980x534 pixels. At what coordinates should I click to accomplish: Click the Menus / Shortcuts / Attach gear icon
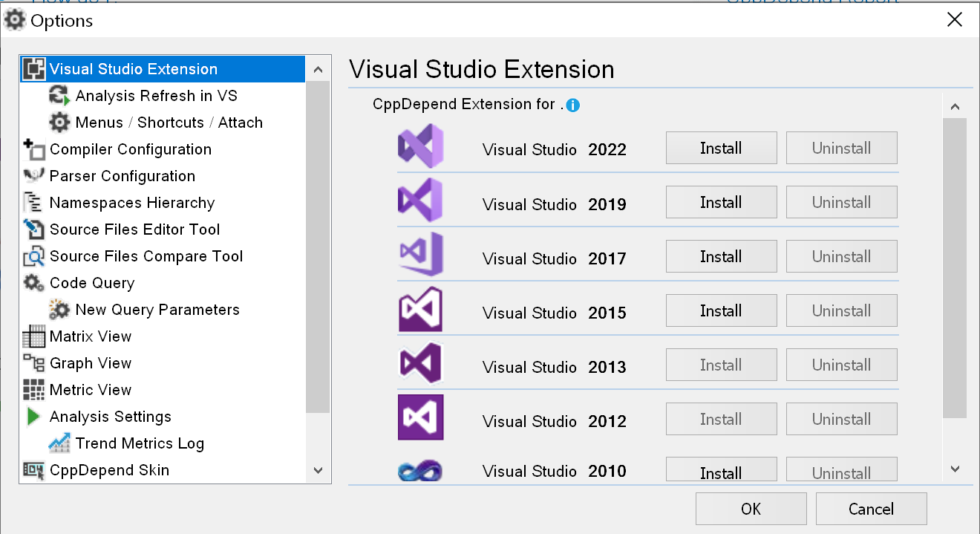59,123
